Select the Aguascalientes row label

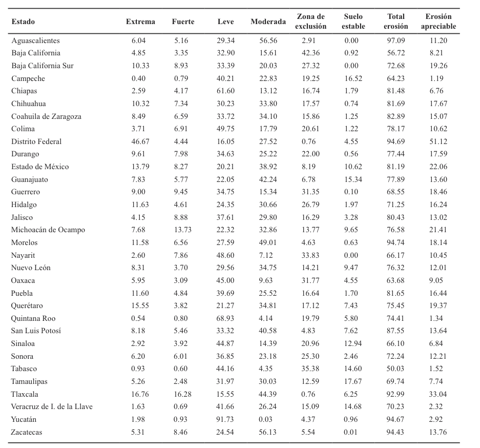[x=35, y=40]
